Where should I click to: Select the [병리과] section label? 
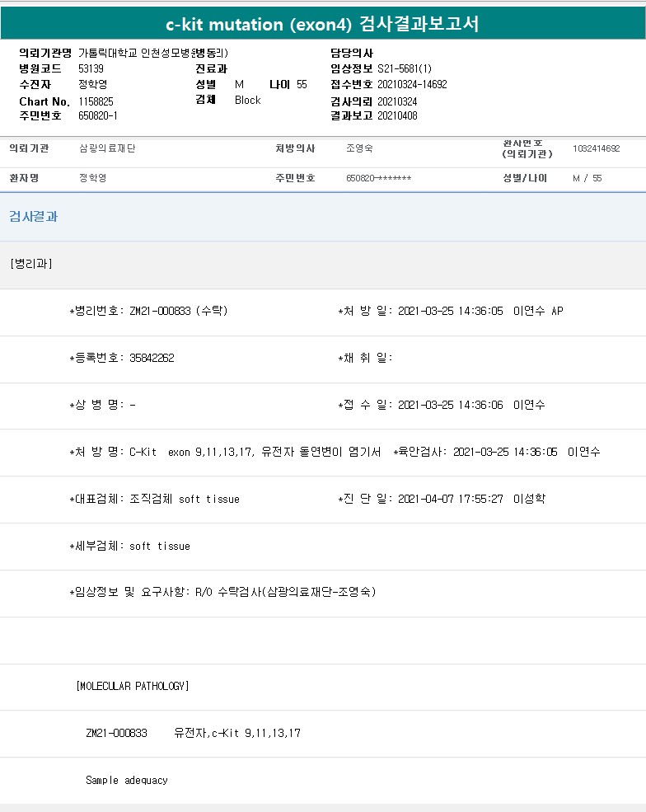click(x=31, y=264)
